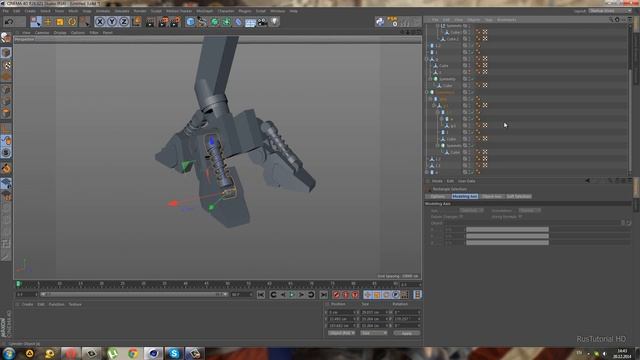640x360 pixels.
Task: Render to Picture Viewer
Action: (163, 22)
